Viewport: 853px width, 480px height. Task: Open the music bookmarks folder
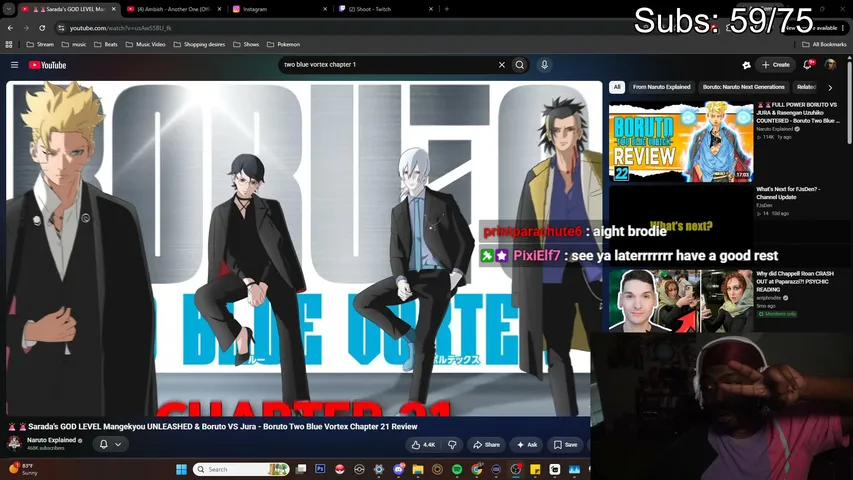click(x=74, y=45)
